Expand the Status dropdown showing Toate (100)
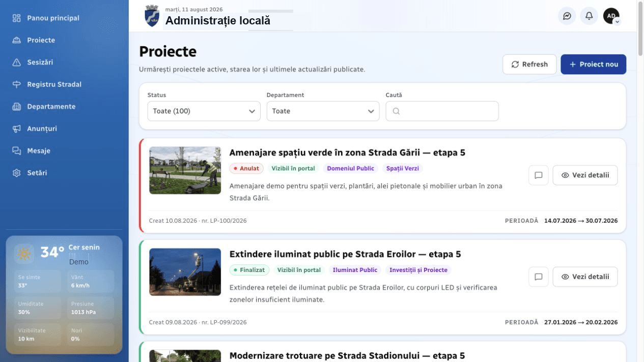 point(204,111)
